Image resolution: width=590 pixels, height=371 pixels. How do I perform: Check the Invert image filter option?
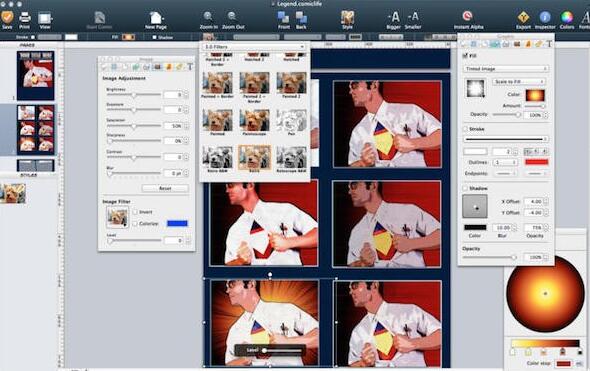click(x=135, y=212)
